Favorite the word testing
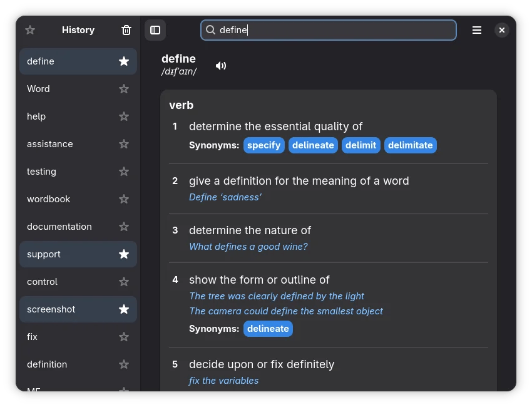Viewport: 532px width, 407px height. click(124, 172)
